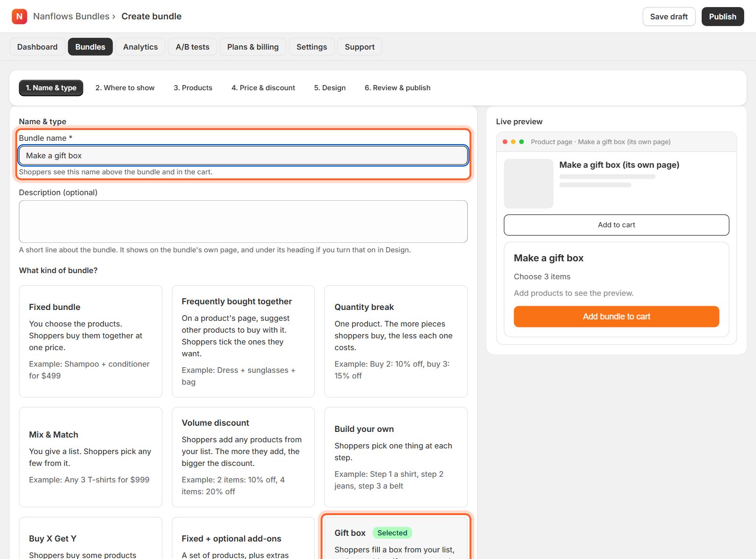Click the Nanflows orange N logo
The image size is (756, 559).
(19, 17)
